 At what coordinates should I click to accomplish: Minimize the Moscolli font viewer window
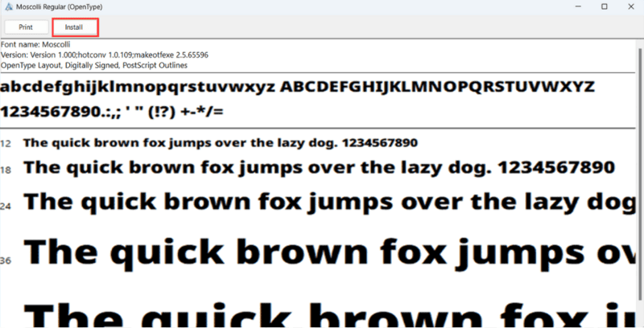(577, 6)
